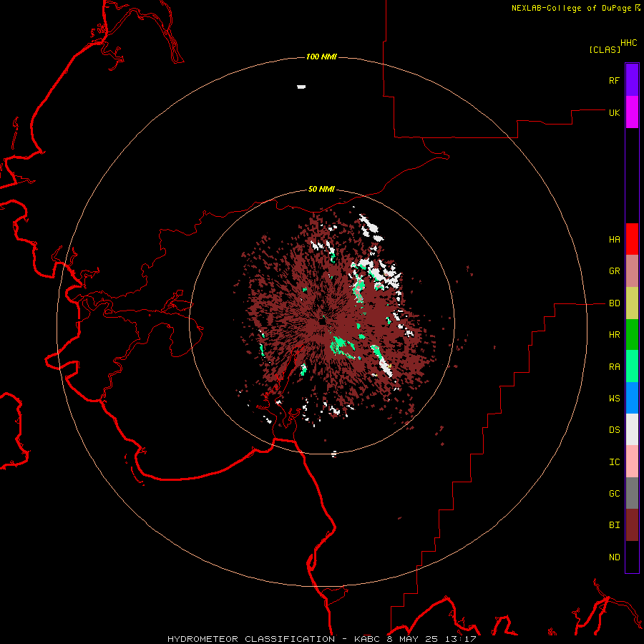Click the BI legend label
Viewport: 644px width, 644px height.
(x=614, y=525)
